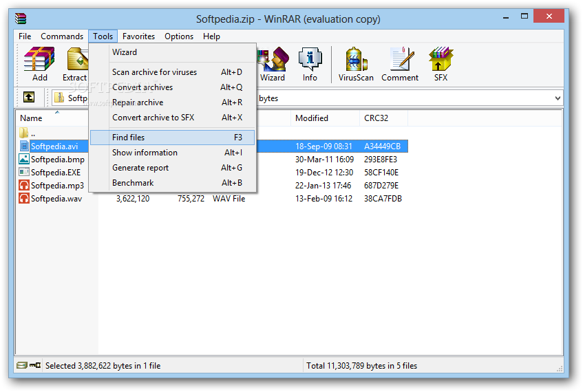Open the Options menu
The image size is (583, 392).
pos(179,36)
